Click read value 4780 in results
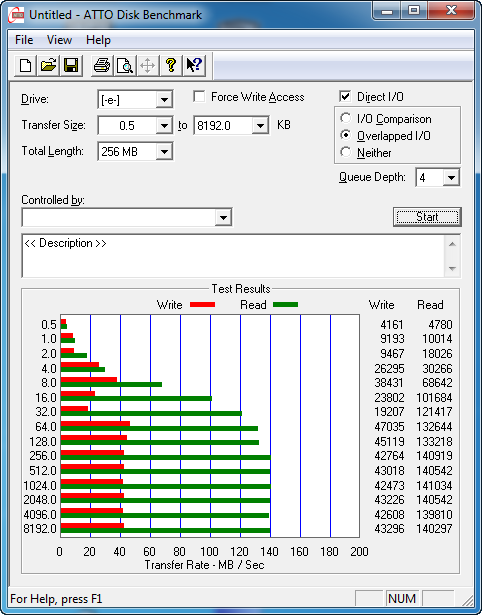This screenshot has height=615, width=482. click(x=439, y=325)
